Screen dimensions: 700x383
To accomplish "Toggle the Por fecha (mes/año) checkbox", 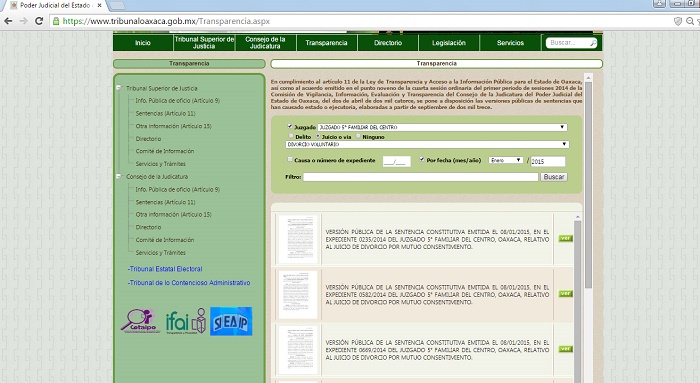I will (422, 159).
